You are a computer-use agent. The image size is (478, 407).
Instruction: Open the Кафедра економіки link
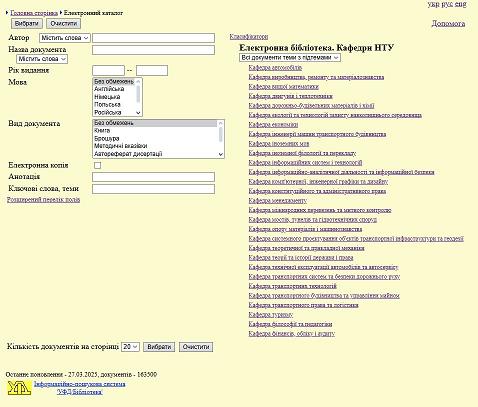tap(273, 125)
